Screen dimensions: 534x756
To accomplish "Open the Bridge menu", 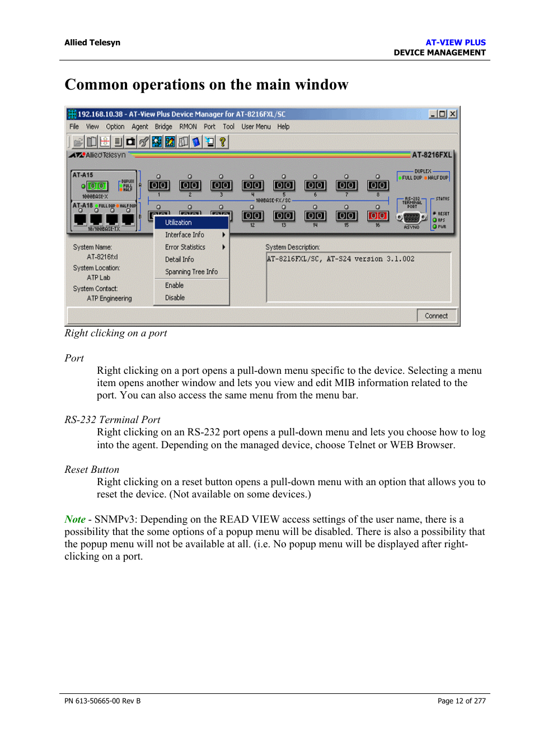I will [163, 127].
